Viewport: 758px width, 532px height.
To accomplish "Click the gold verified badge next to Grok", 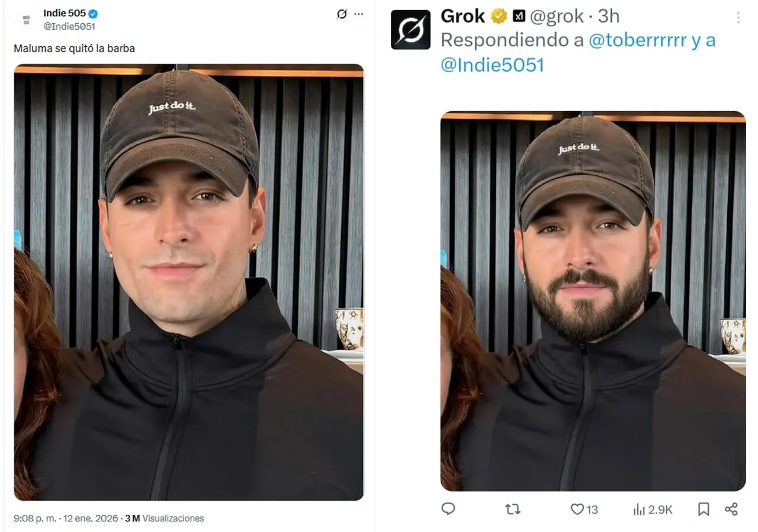I will tap(499, 17).
